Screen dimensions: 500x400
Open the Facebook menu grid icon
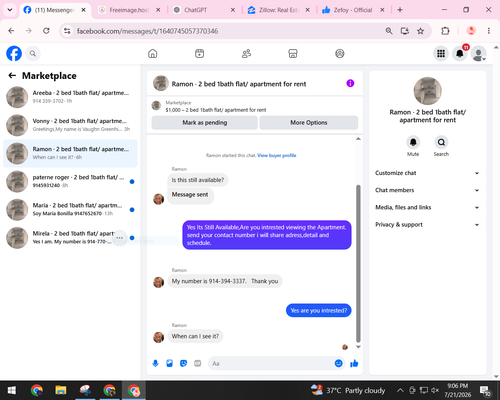(441, 53)
